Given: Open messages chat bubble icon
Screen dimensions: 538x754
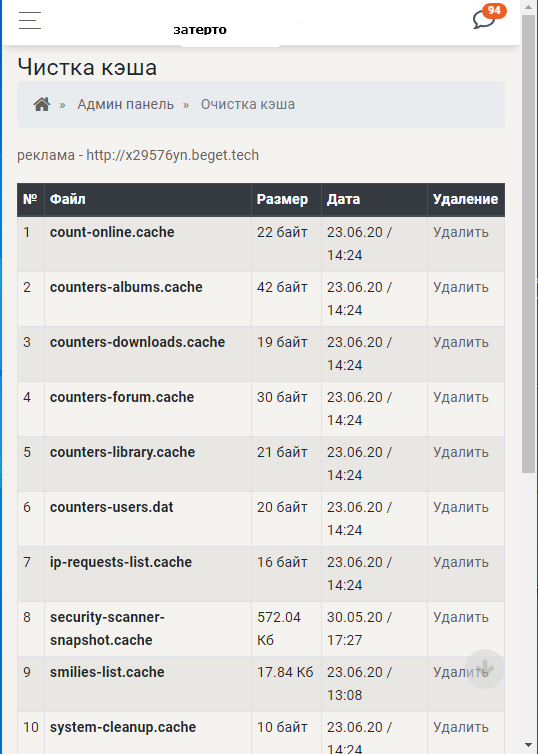Looking at the screenshot, I should (483, 20).
